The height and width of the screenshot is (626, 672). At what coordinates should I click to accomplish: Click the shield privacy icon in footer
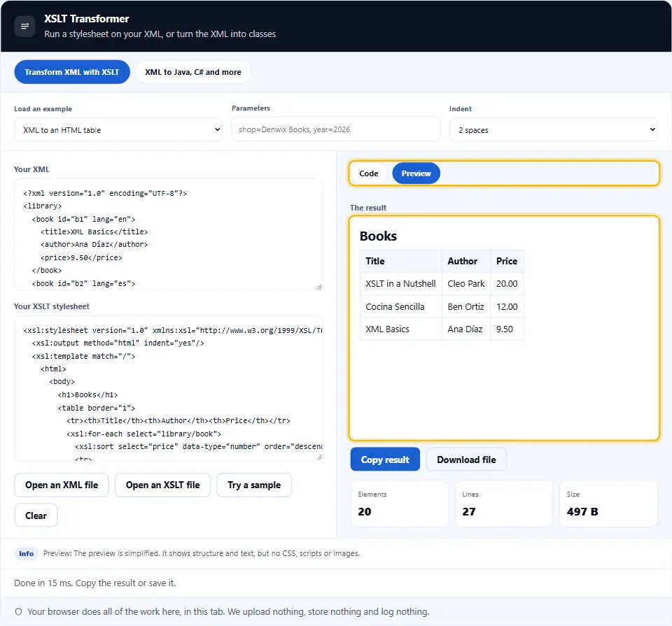click(18, 612)
